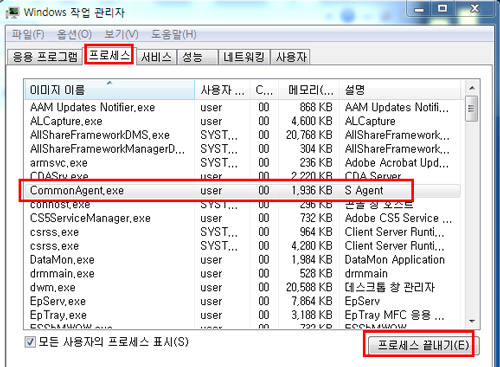Open the 성능 tab
500x367 pixels.
click(x=197, y=57)
